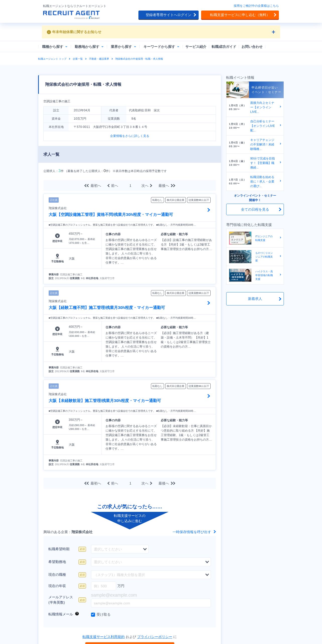
Task: Click the top 最後へ double-arrow pager
Action: point(167,186)
